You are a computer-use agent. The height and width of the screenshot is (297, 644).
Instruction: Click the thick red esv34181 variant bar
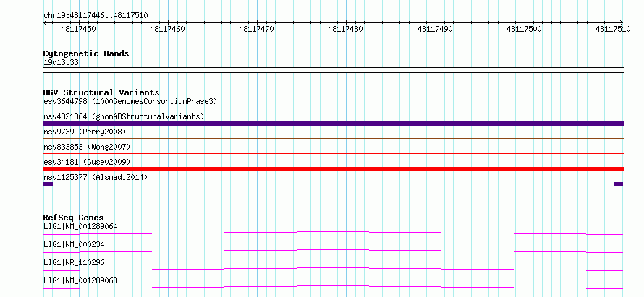click(333, 169)
